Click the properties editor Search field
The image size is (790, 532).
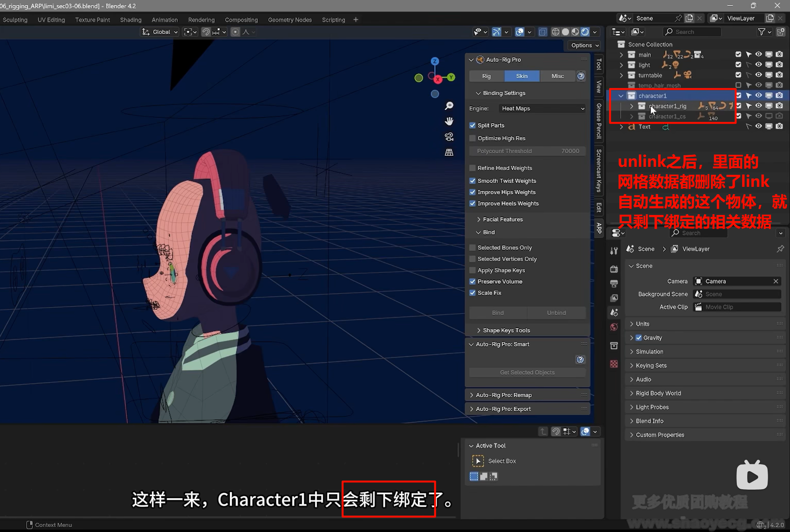coord(698,233)
